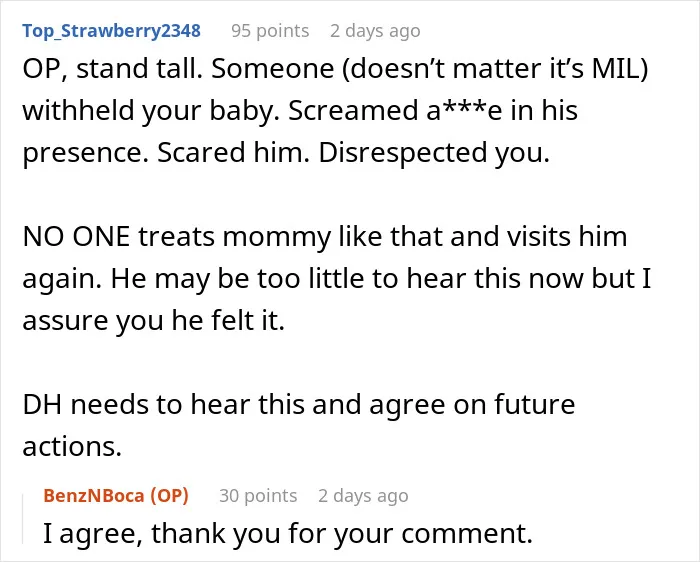700x562 pixels.
Task: Click the '(OP)' tag beside BenzNBoca
Action: 169,495
